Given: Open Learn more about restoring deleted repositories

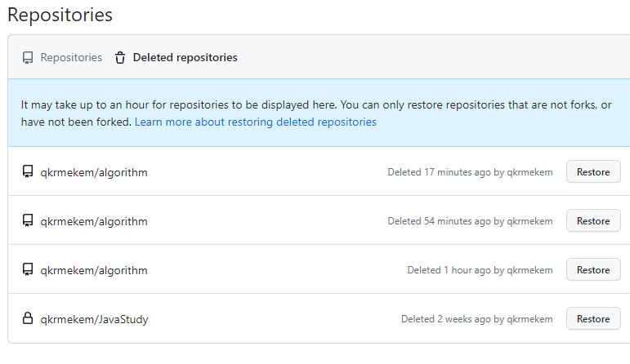Looking at the screenshot, I should click(x=256, y=122).
